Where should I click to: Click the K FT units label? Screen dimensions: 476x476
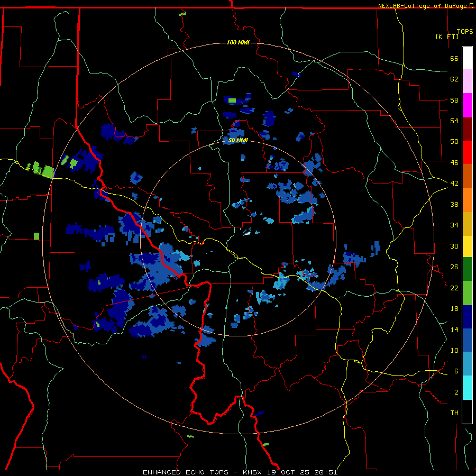[447, 36]
